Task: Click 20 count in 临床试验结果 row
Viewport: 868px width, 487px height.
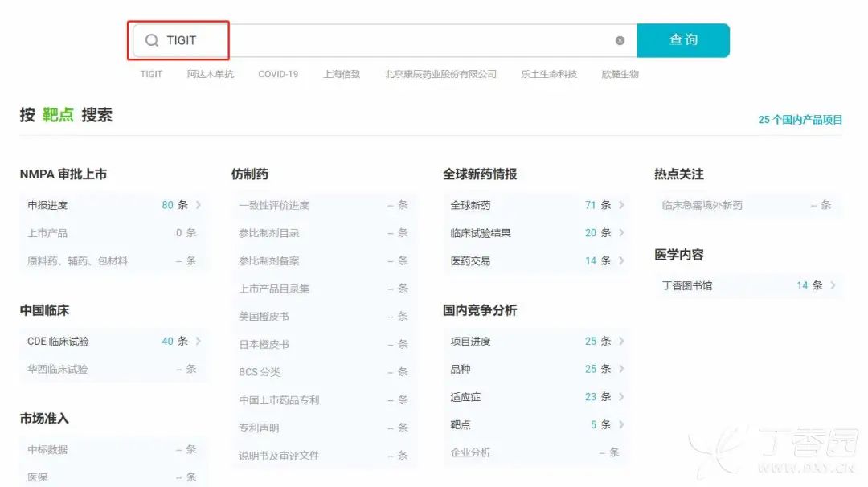Action: [590, 232]
